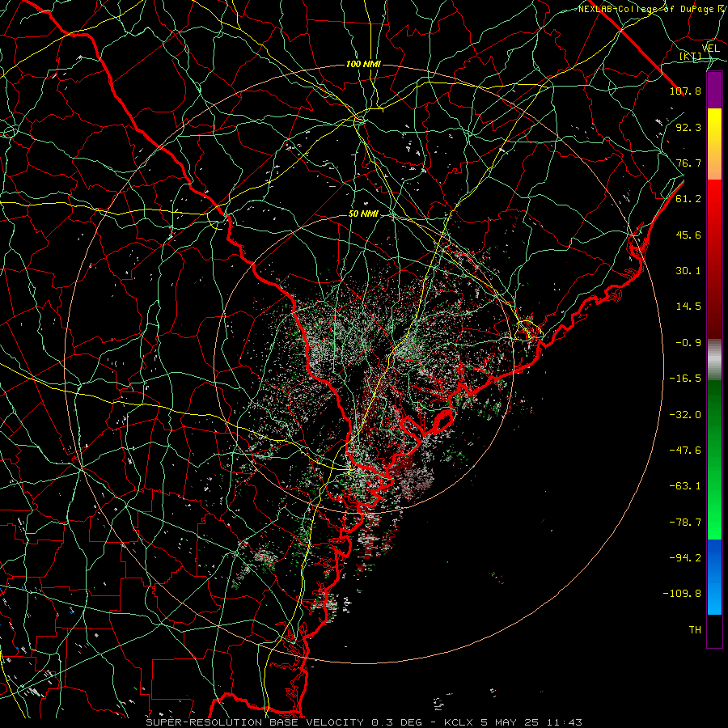Click the black TH segment of the color bar
Viewport: 728px width, 728px height.
714,631
